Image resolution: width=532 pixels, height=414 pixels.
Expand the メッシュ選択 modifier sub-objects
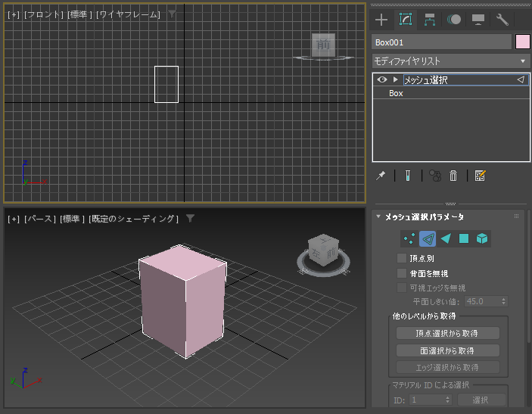click(395, 79)
